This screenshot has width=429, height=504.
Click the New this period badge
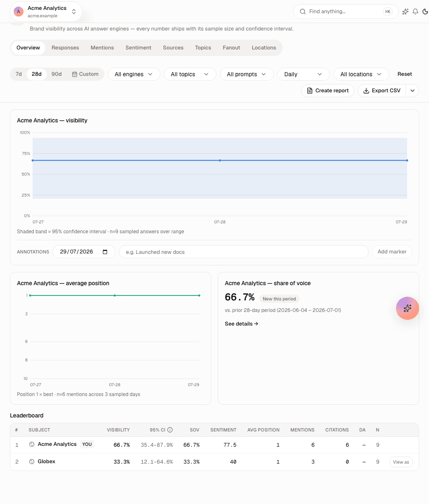279,299
